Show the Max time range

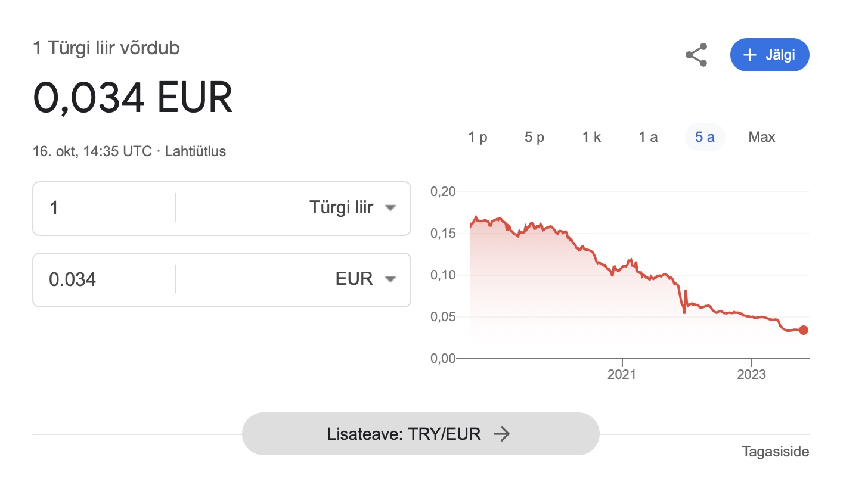[x=761, y=137]
